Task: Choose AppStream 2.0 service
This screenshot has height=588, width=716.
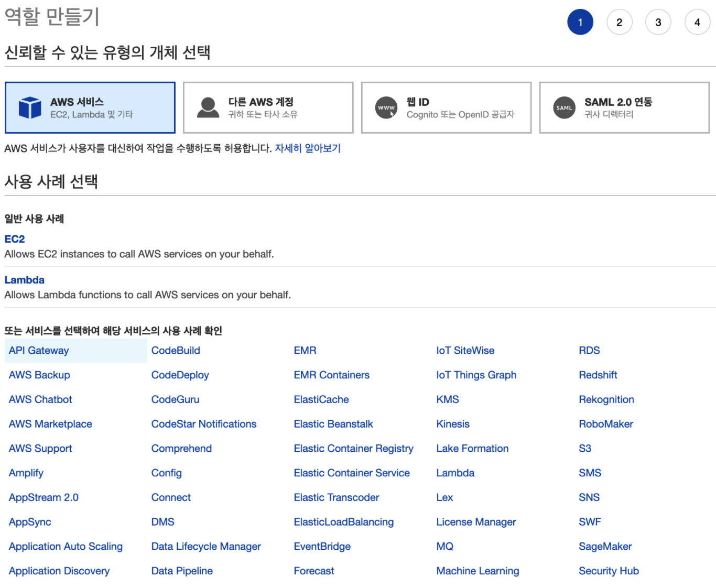Action: 44,497
